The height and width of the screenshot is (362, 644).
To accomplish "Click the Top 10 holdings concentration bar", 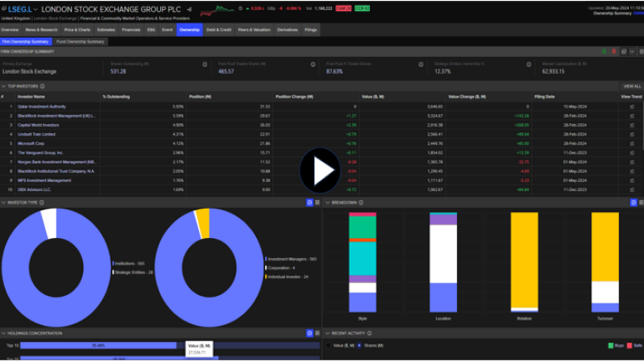I will click(99, 344).
